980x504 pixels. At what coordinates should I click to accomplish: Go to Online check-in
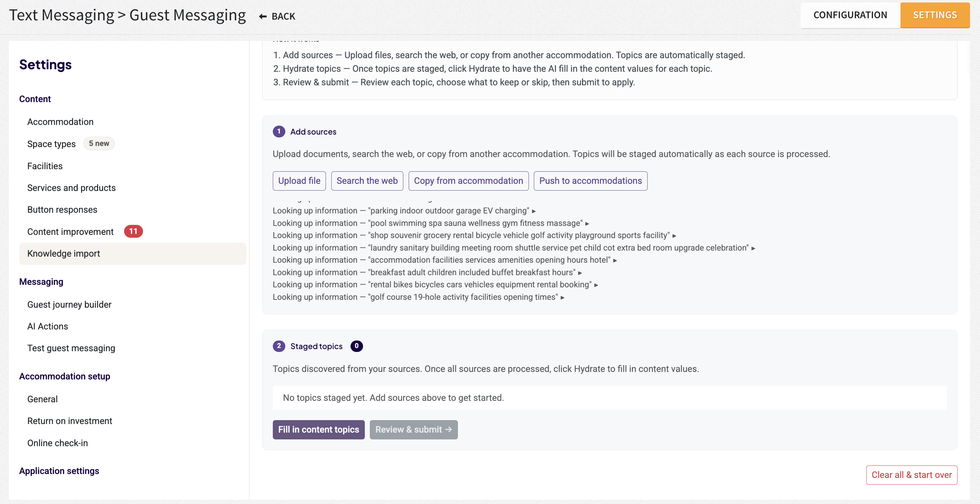pos(57,443)
